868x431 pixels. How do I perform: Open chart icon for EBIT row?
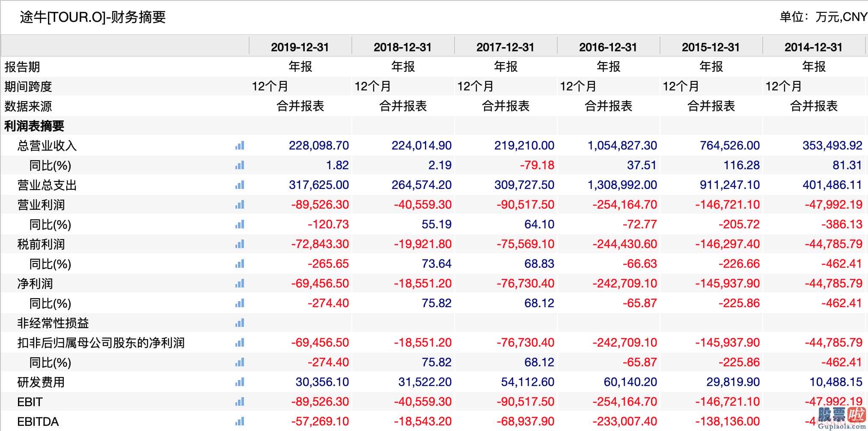tap(240, 402)
